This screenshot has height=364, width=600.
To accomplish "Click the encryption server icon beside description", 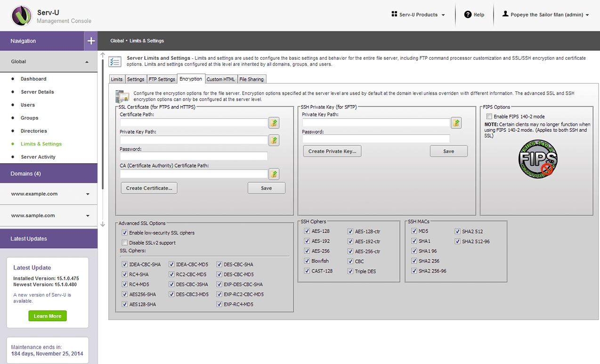I will 122,97.
